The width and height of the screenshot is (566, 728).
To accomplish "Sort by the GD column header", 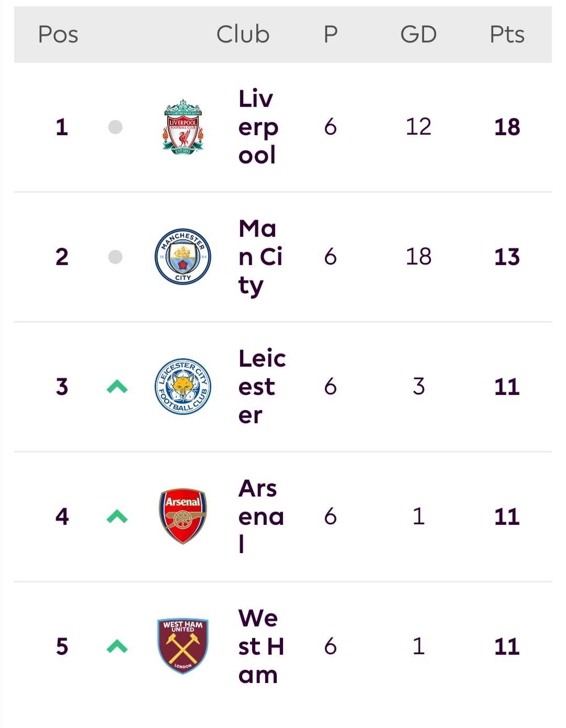I will 419,35.
